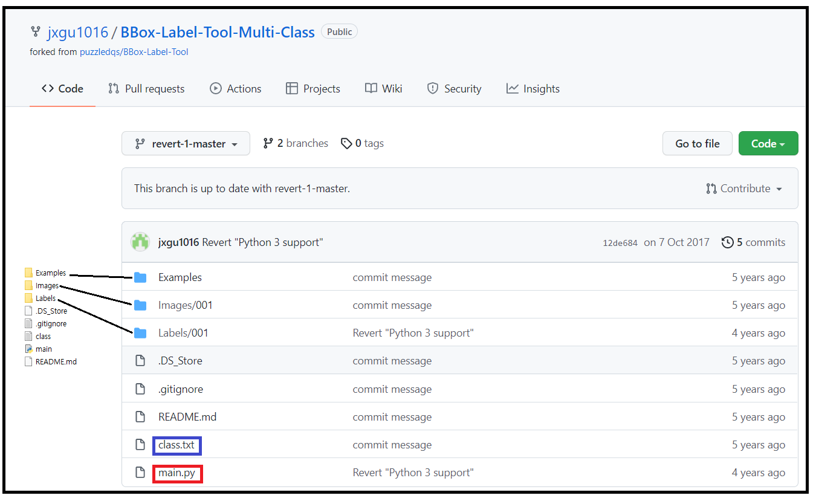Open the Projects tab
The height and width of the screenshot is (504, 816).
(x=313, y=89)
